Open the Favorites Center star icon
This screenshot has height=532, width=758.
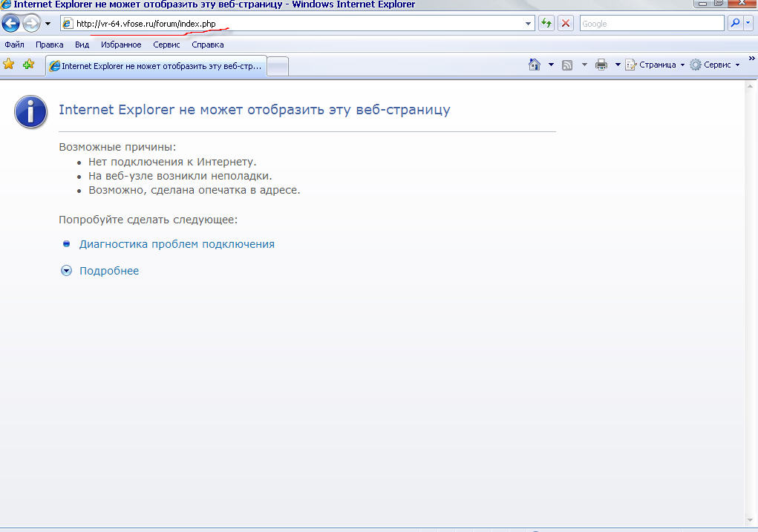[x=9, y=65]
